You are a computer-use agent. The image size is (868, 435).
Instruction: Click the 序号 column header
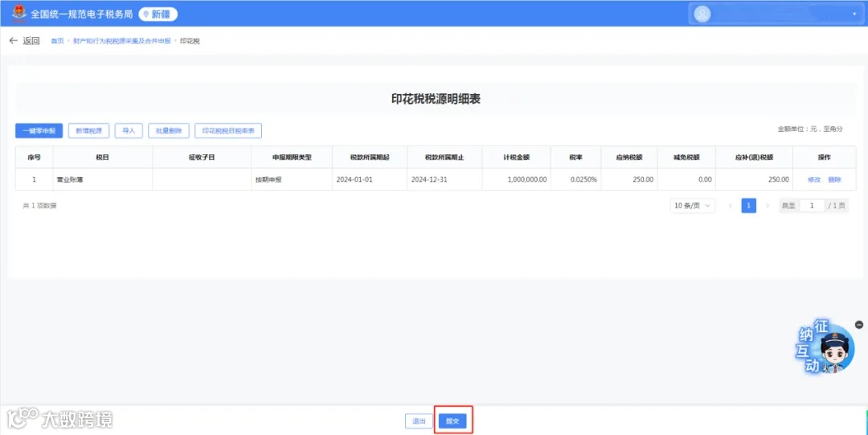click(x=35, y=158)
